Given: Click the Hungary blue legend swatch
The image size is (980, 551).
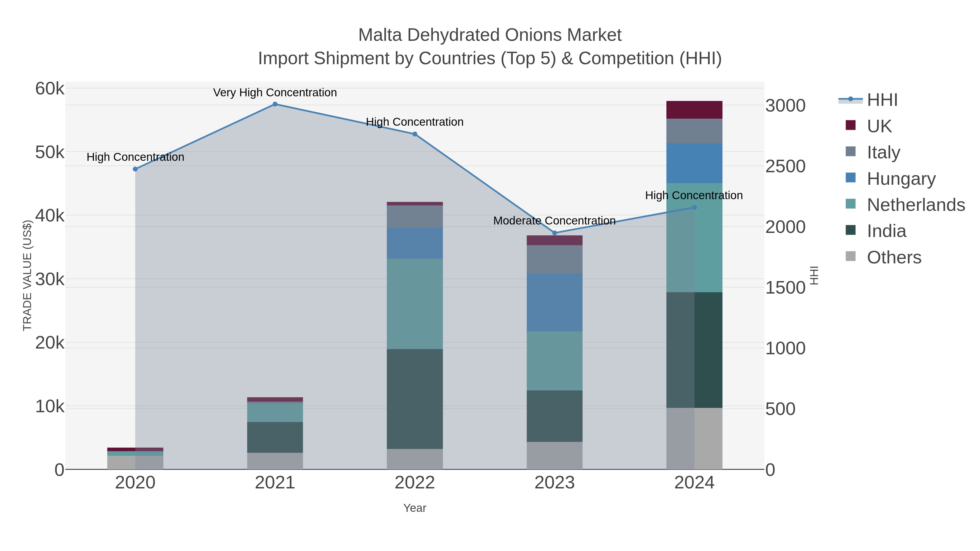Looking at the screenshot, I should point(850,178).
